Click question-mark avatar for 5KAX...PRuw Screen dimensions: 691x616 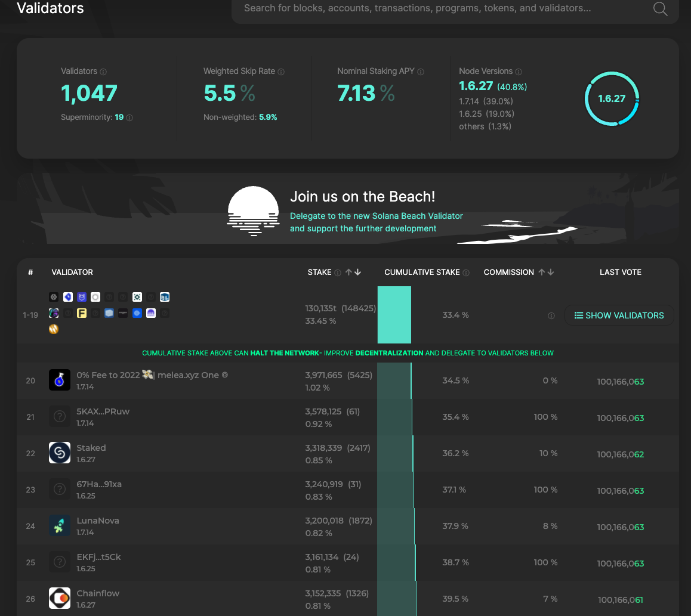[60, 417]
